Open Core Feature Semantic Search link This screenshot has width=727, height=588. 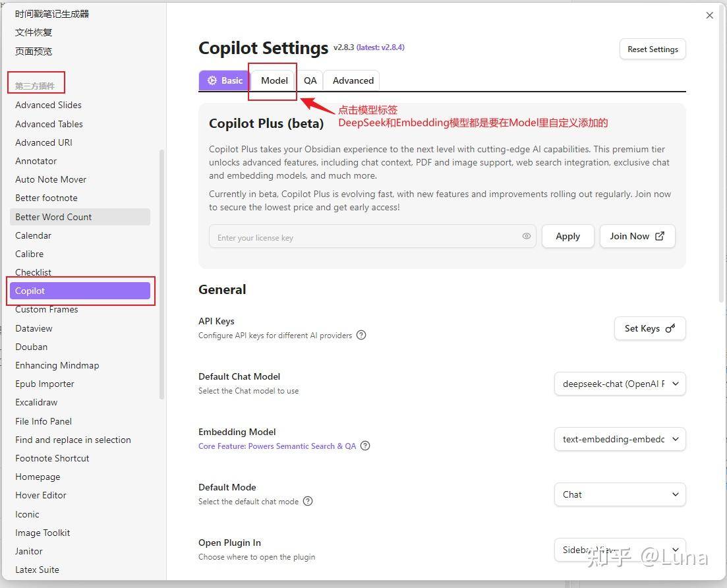click(x=277, y=446)
